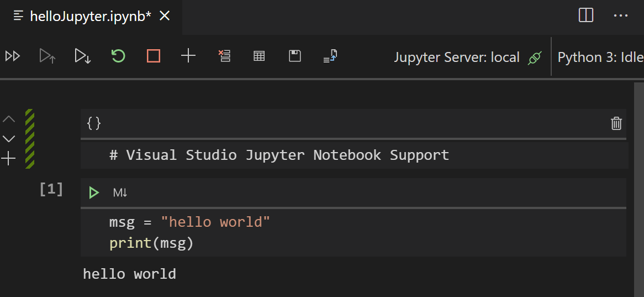Open More Actions ellipsis menu

coord(621,15)
